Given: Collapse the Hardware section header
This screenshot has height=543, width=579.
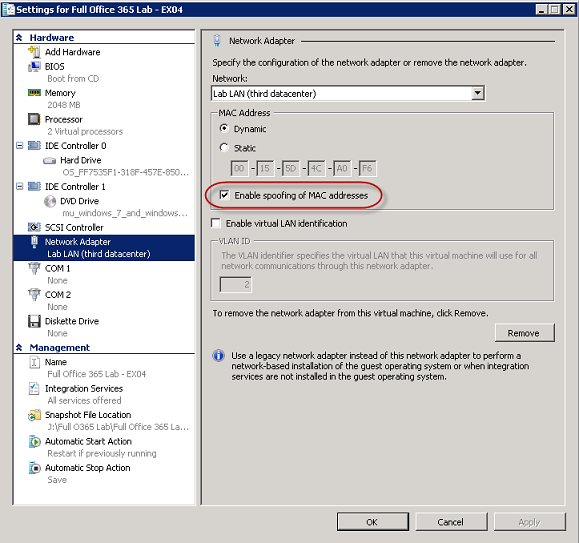Looking at the screenshot, I should [19, 38].
